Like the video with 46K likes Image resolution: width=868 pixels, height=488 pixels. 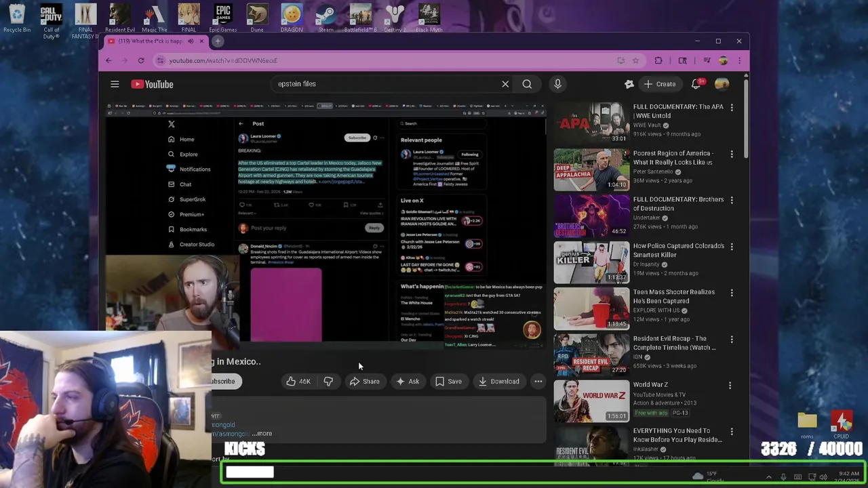click(298, 382)
